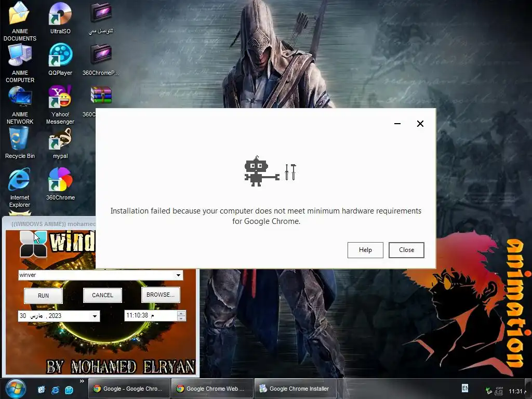Click the network tray icon
Viewport: 532px width, 399px height.
click(x=499, y=391)
